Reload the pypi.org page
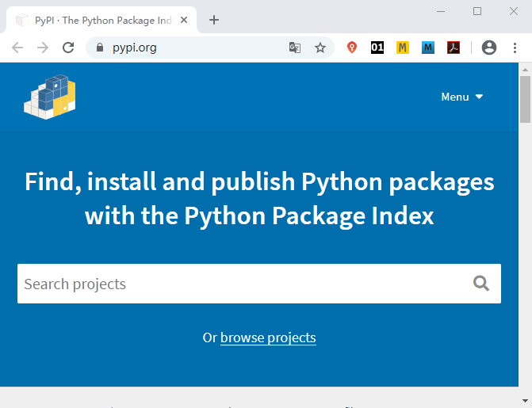The height and width of the screenshot is (408, 532). click(68, 48)
